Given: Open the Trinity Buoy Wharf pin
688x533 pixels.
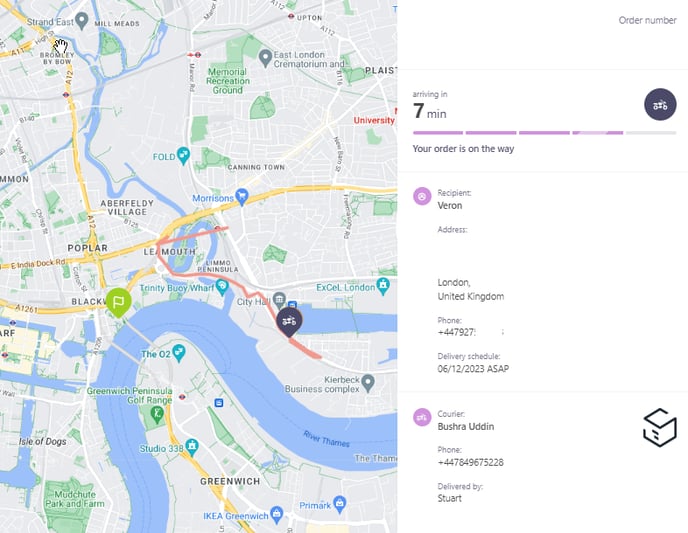Looking at the screenshot, I should click(x=222, y=287).
